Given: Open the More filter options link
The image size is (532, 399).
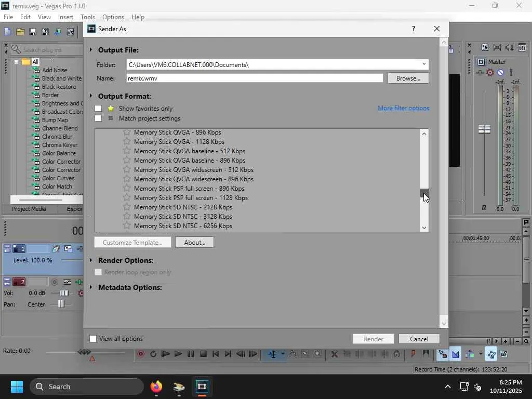Looking at the screenshot, I should click(x=403, y=108).
